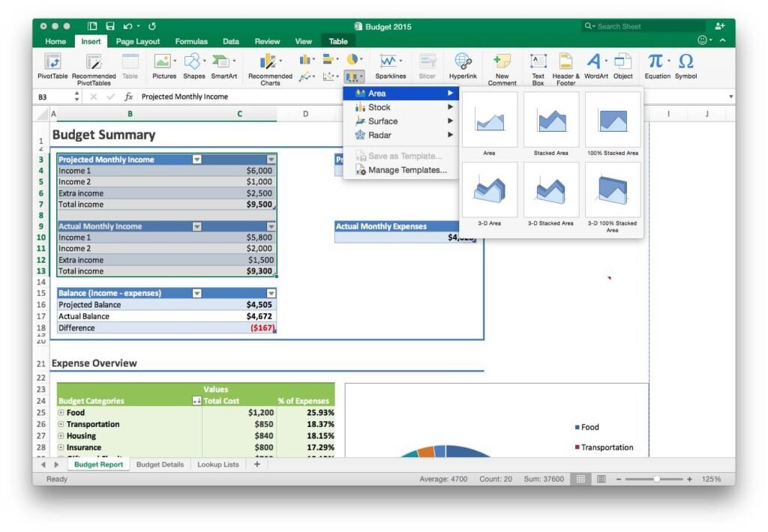Open Recommended Charts
The width and height of the screenshot is (768, 532).
[x=270, y=69]
